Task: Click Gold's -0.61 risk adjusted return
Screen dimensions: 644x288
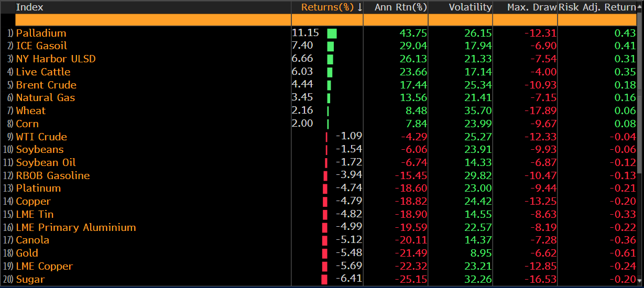Action: point(624,253)
